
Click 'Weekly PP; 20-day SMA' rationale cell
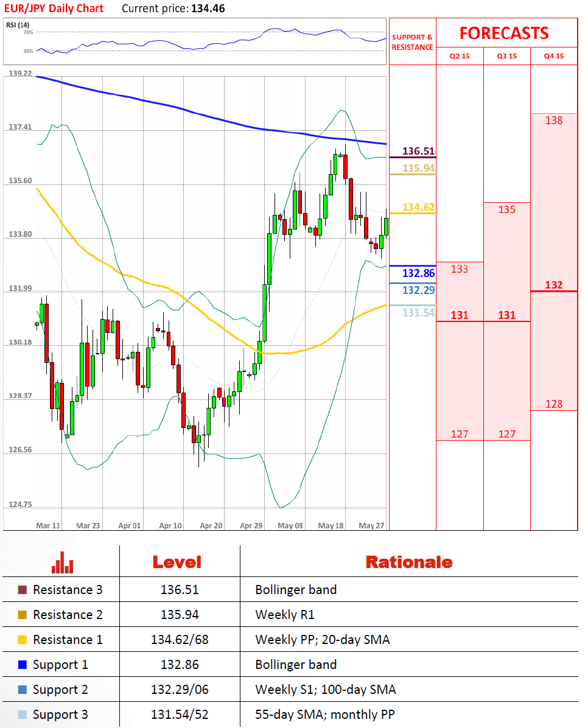(x=323, y=640)
